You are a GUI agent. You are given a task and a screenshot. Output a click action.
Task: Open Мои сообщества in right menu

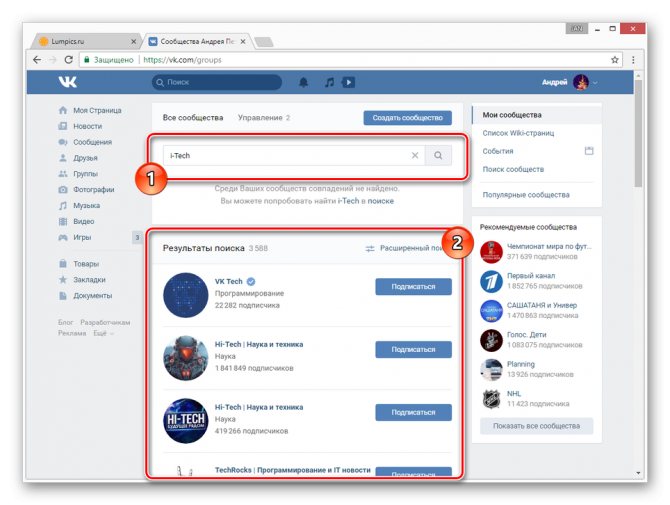coord(537,115)
